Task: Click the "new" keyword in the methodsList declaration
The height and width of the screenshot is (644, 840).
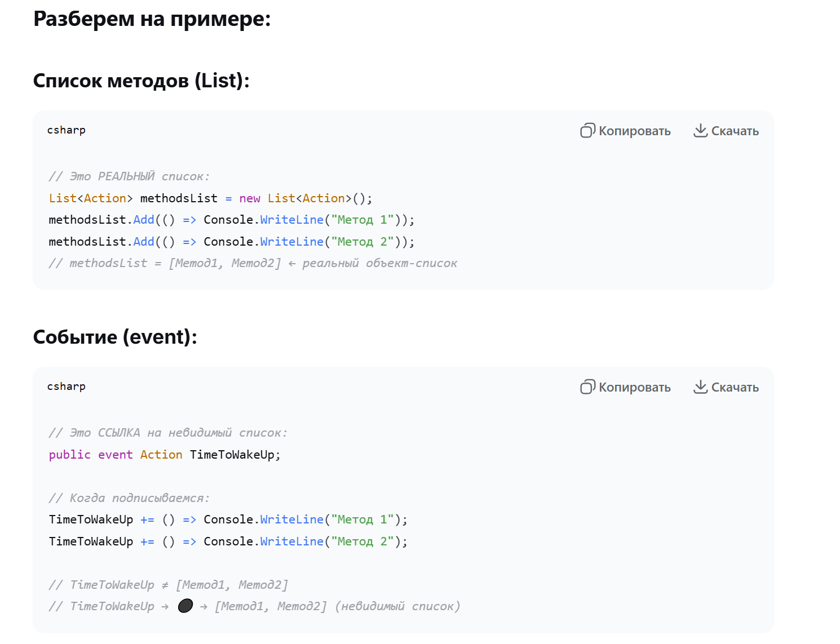Action: click(x=250, y=198)
